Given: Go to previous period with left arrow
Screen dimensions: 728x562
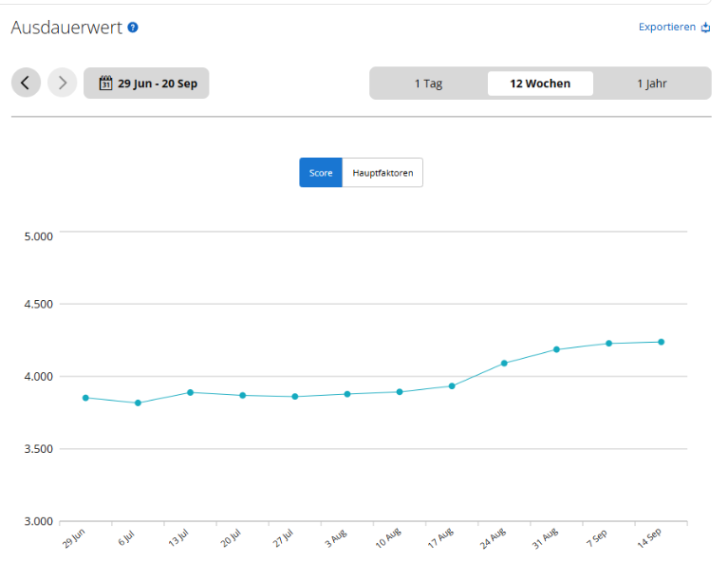Looking at the screenshot, I should point(26,83).
